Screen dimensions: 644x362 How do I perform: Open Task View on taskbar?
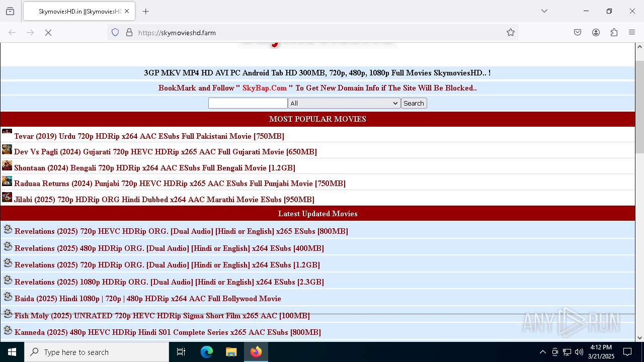pos(181,352)
